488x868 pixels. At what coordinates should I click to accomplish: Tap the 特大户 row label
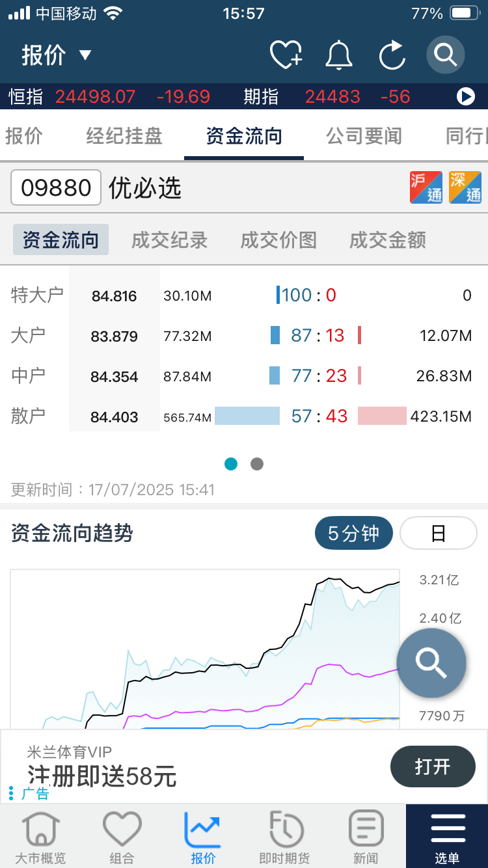[x=37, y=295]
